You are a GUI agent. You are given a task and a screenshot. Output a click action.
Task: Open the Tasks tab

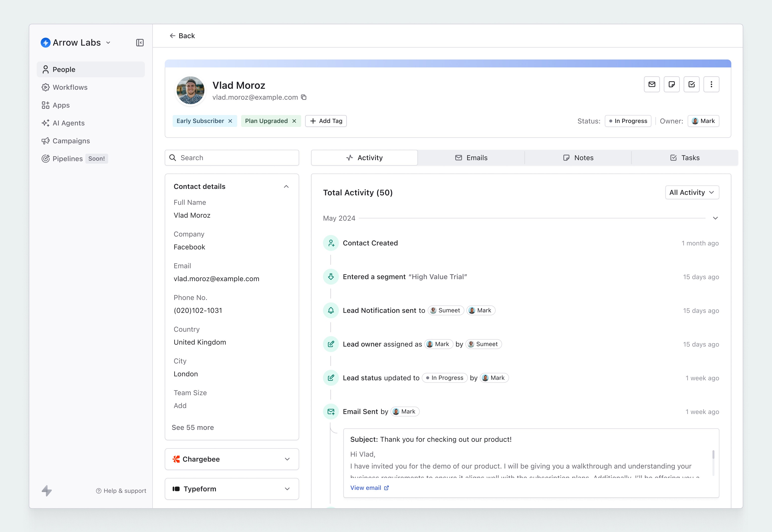685,158
